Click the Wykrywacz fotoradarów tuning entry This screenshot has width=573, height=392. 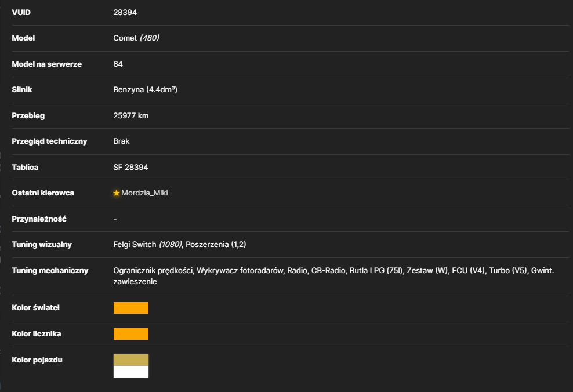(x=240, y=271)
